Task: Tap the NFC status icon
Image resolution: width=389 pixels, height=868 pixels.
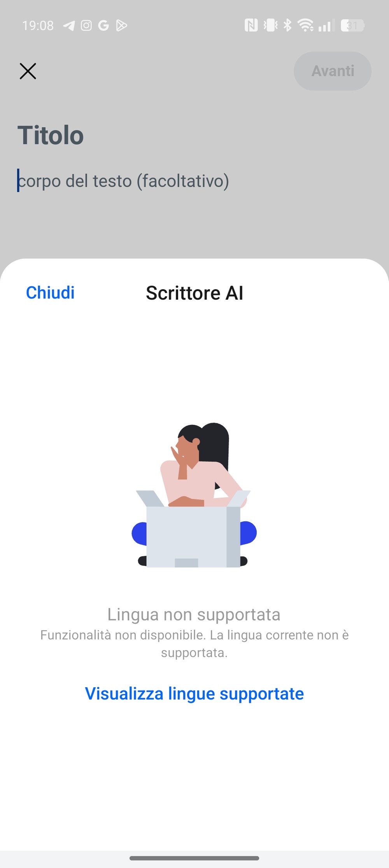Action: pos(251,26)
